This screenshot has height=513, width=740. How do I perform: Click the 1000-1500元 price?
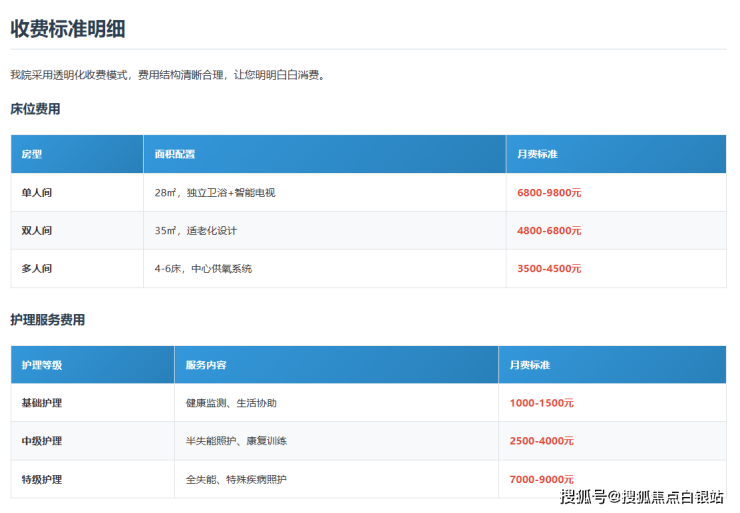pyautogui.click(x=541, y=403)
